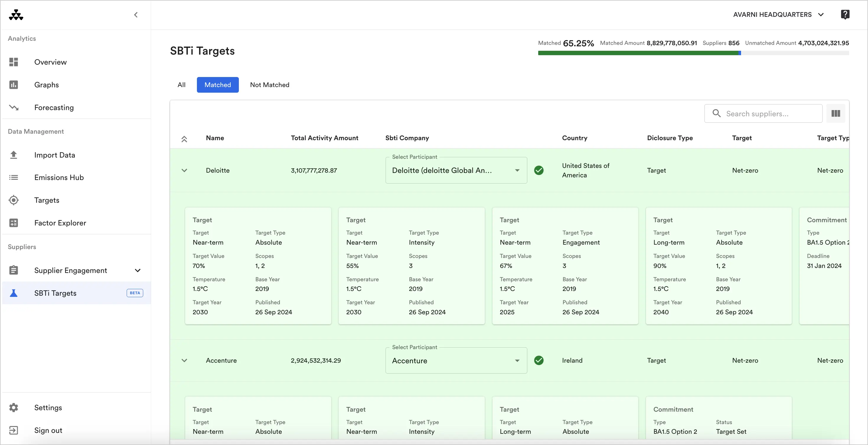Screen dimensions: 868x445
Task: Click the BETA badge beside SBTi Targets
Action: click(x=135, y=293)
